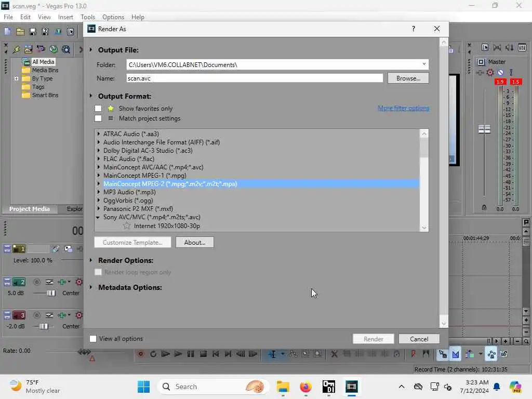Screen dimensions: 532x399
Task: Click the Track FX gear icon on track 3
Action: 79,315
